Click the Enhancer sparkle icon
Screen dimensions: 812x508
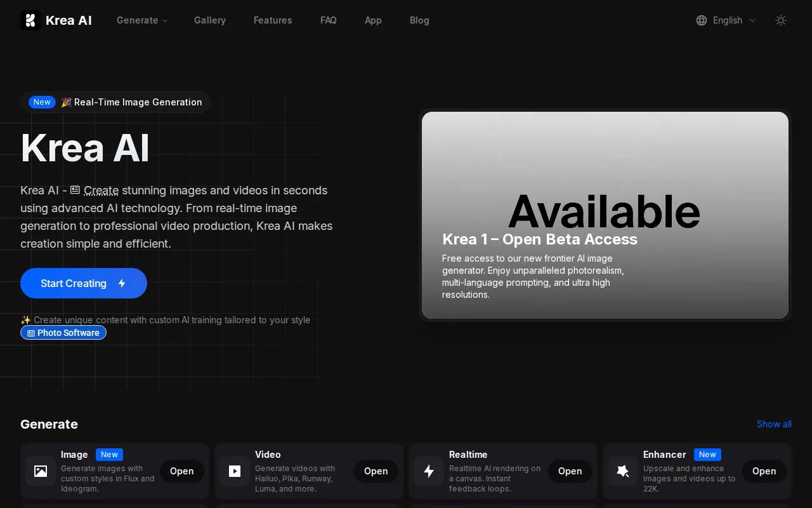(x=623, y=471)
